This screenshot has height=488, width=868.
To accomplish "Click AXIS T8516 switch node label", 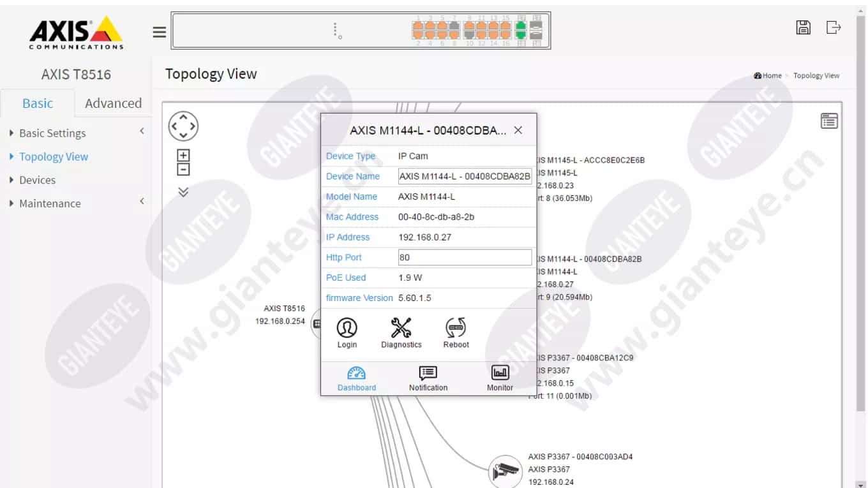I will pos(285,309).
